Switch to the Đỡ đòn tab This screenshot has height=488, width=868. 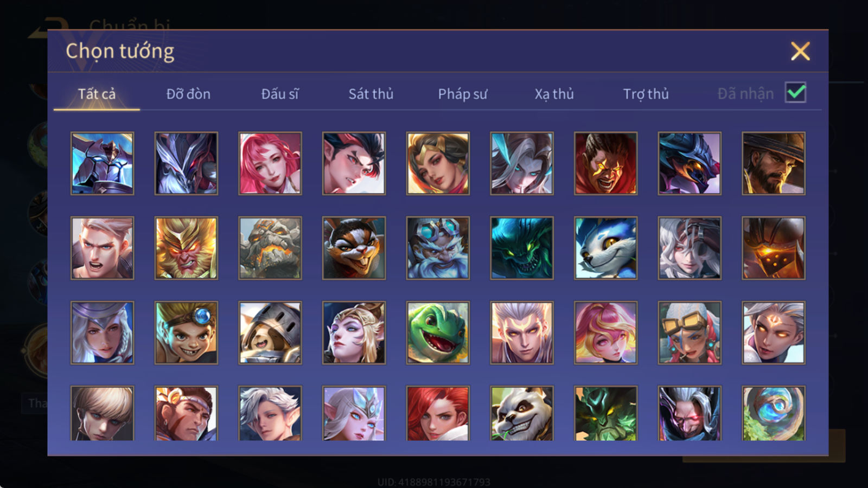tap(188, 94)
